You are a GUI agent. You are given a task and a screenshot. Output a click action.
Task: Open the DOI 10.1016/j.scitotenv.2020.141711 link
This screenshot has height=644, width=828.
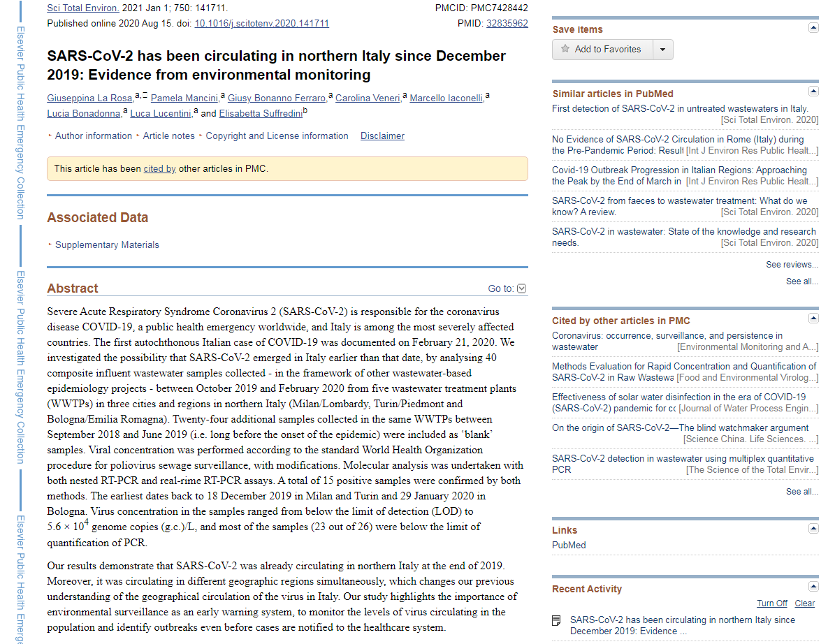[261, 23]
